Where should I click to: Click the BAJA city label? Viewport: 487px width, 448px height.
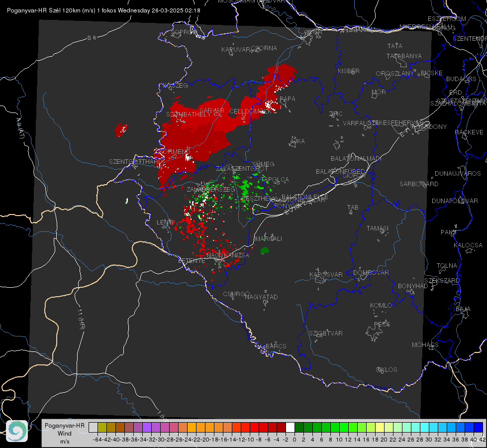pyautogui.click(x=463, y=309)
